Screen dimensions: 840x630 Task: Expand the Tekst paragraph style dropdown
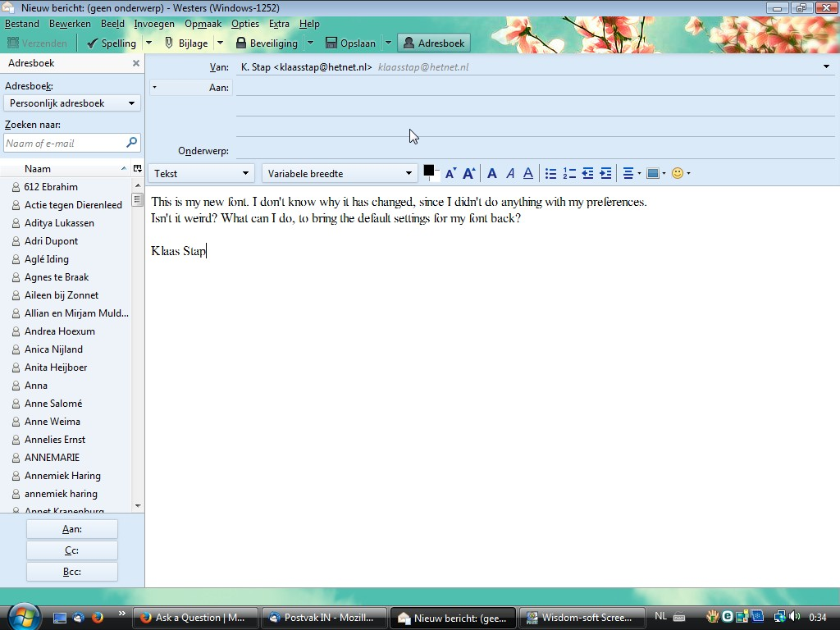201,174
